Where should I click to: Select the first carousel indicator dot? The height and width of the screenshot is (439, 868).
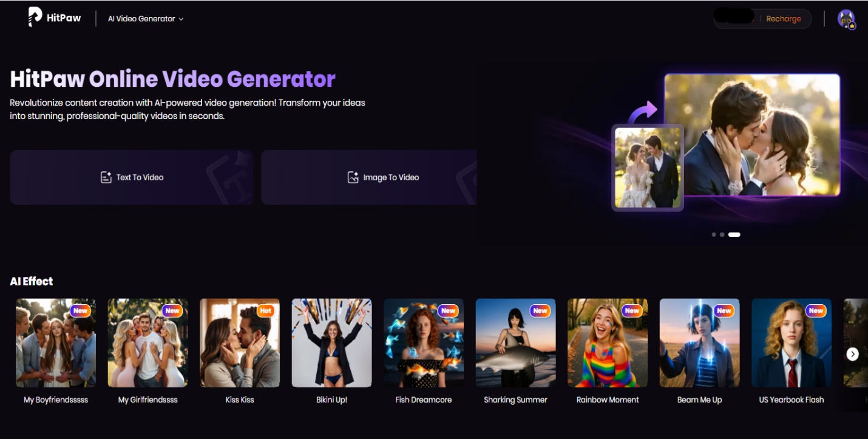[x=714, y=234]
